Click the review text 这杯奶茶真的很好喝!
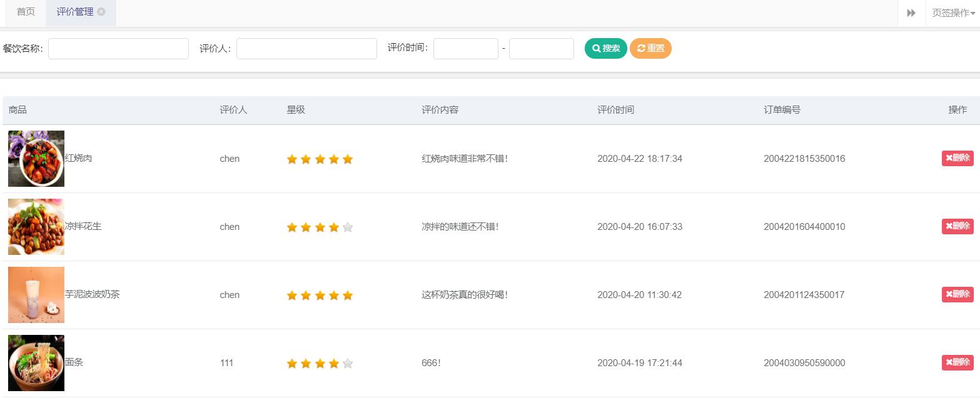This screenshot has width=980, height=398. tap(465, 295)
